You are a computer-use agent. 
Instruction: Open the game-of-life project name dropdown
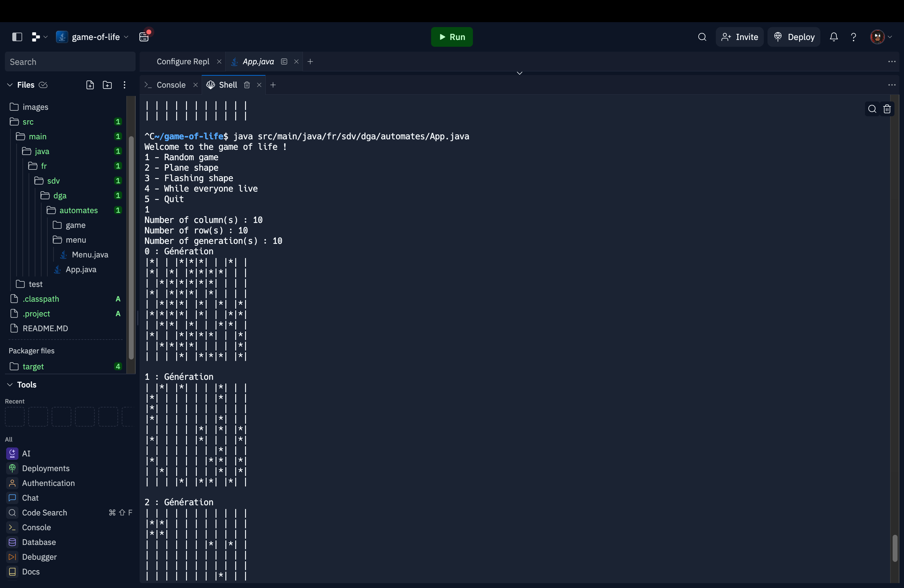96,37
